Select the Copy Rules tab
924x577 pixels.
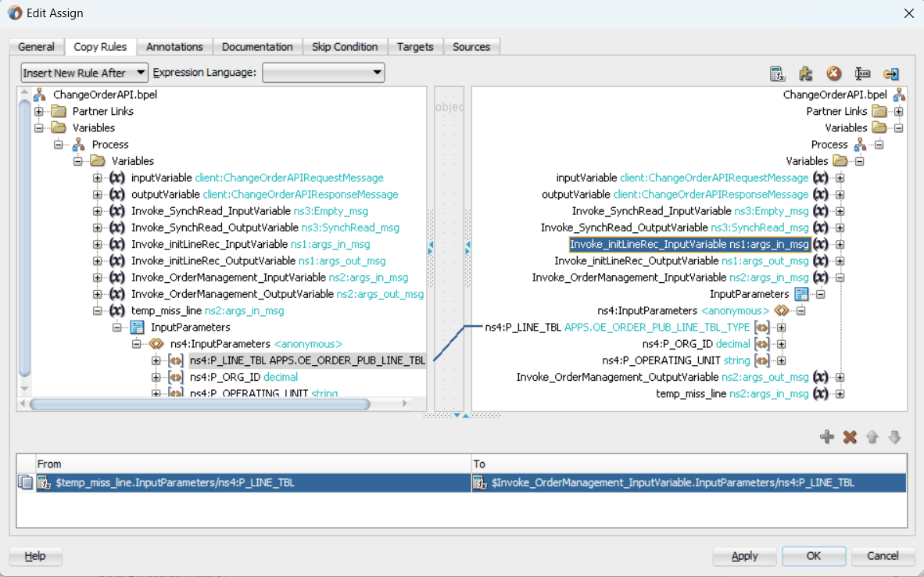click(x=100, y=47)
